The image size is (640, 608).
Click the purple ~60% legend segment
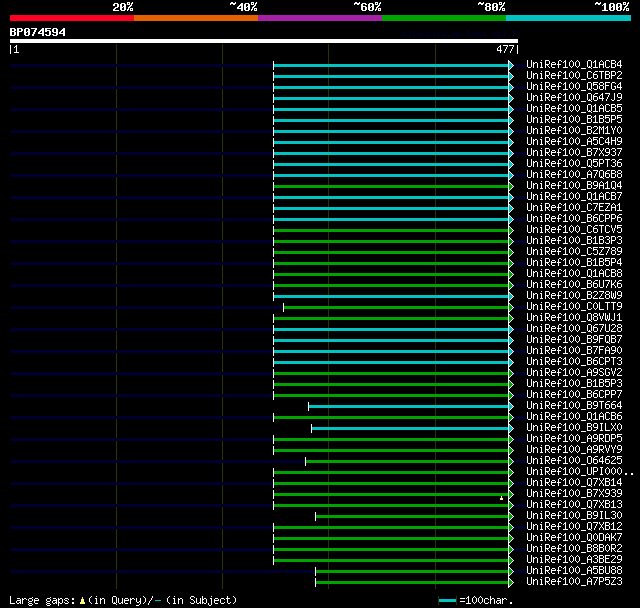pyautogui.click(x=320, y=18)
